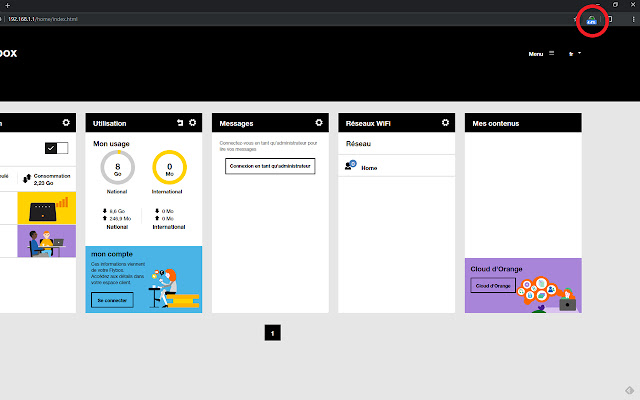The height and width of the screenshot is (400, 640).
Task: Open settings gear of the leftmost card
Action: pyautogui.click(x=66, y=122)
